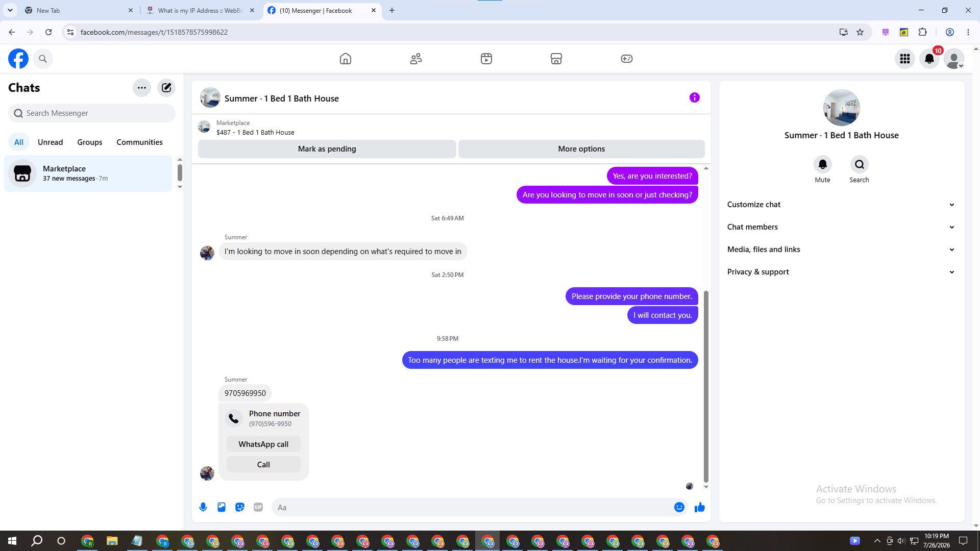The height and width of the screenshot is (551, 980).
Task: Attach a file with the photo icon
Action: click(222, 507)
